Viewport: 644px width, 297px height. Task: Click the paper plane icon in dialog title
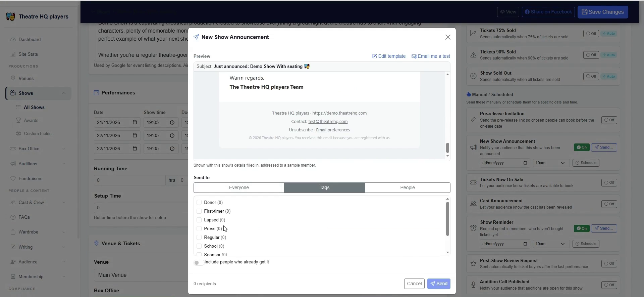[x=196, y=37]
